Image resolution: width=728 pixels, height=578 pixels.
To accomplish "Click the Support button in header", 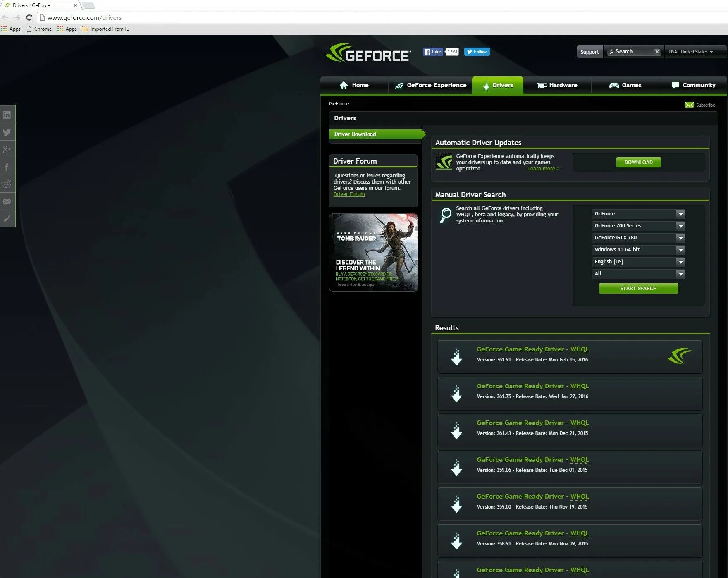I will [590, 52].
